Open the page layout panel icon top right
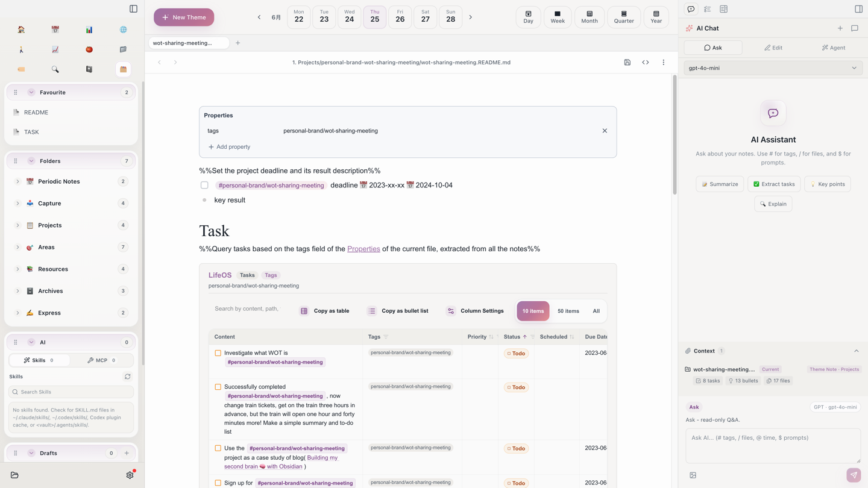The image size is (868, 488). (723, 9)
